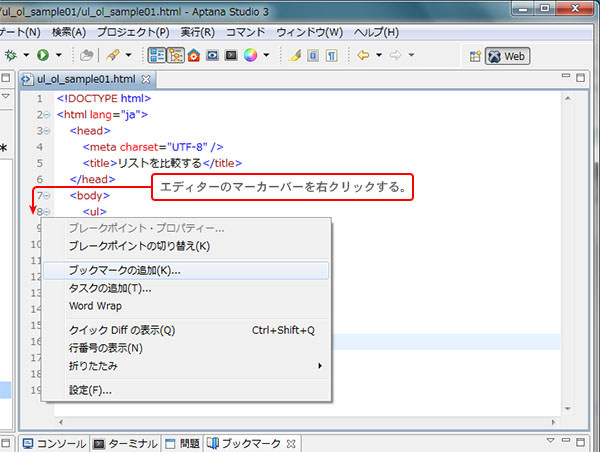Open the color wheel dropdown arrow
Screen dimensions: 600x452
[x=266, y=55]
